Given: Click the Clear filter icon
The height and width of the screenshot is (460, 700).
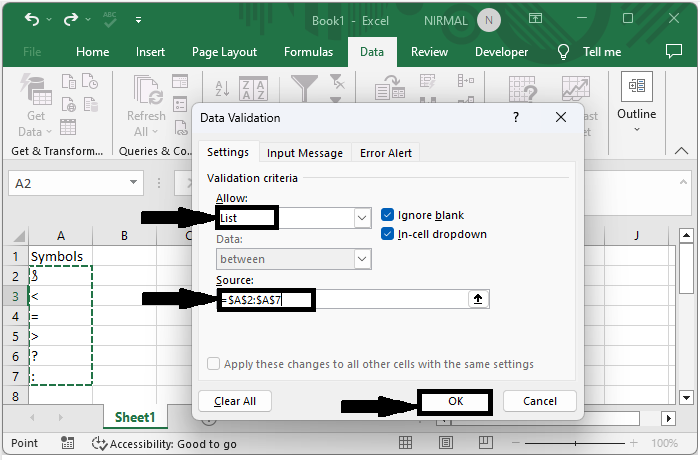Looking at the screenshot, I should tap(338, 82).
